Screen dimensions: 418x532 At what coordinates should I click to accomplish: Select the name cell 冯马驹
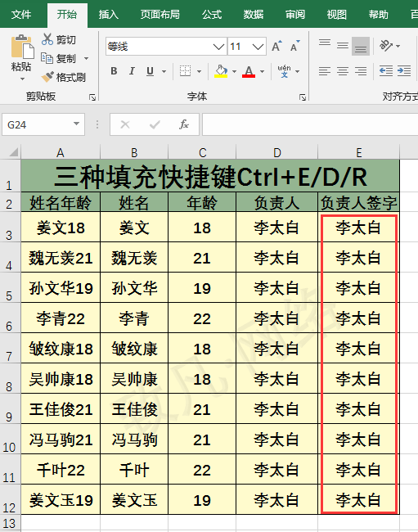click(x=134, y=439)
